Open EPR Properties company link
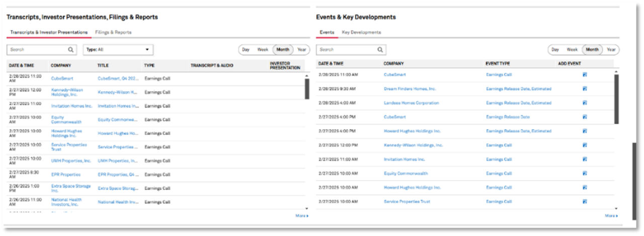Screen dimensions: 644x236 coord(65,175)
